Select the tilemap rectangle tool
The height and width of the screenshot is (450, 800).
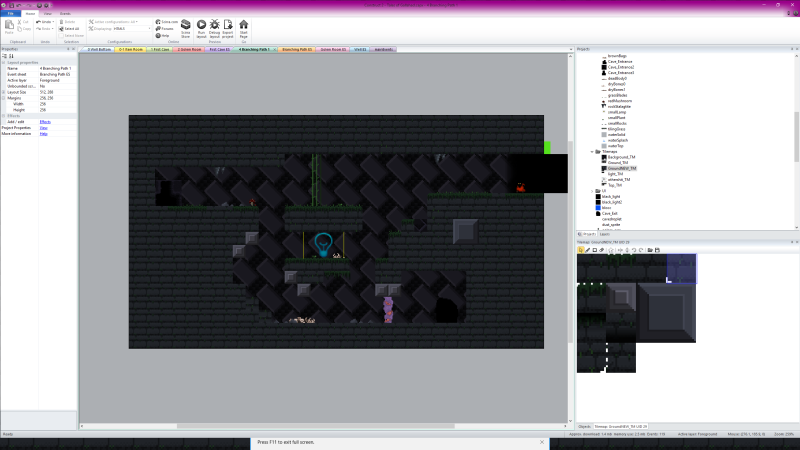(594, 250)
